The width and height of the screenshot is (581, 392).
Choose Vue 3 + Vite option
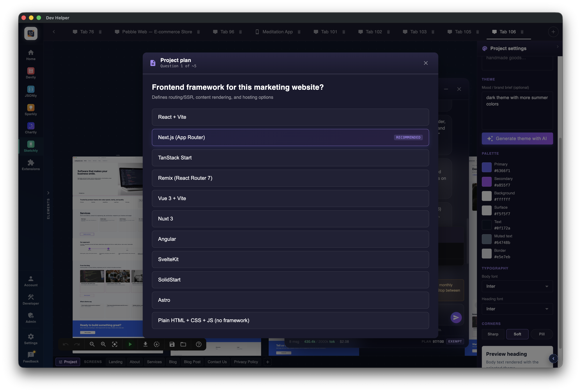pyautogui.click(x=290, y=198)
